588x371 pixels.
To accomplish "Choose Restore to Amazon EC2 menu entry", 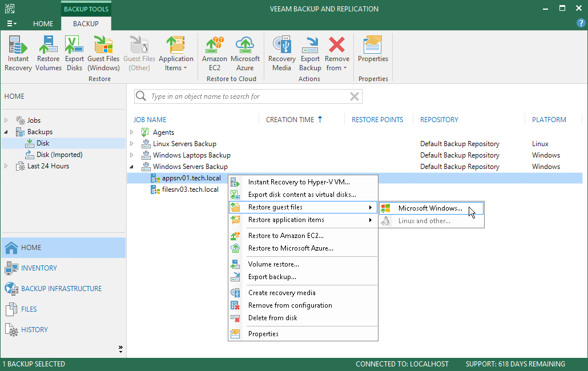I will point(303,236).
